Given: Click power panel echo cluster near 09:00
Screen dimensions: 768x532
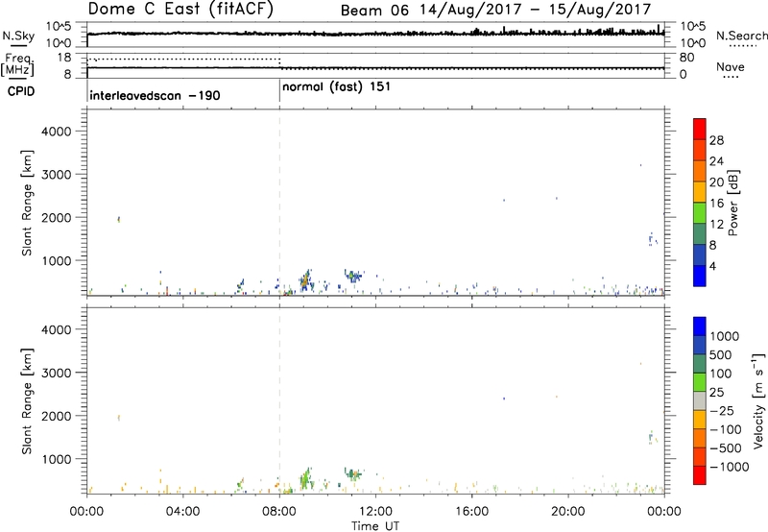Looking at the screenshot, I should [x=305, y=280].
